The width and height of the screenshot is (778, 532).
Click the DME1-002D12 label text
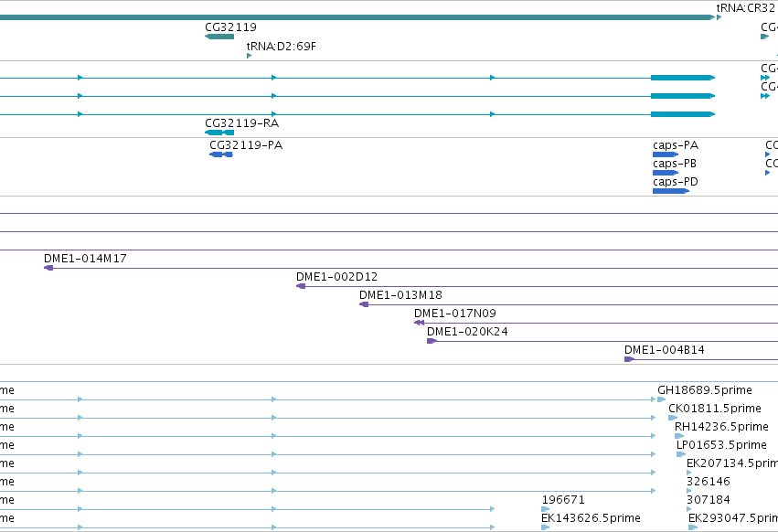point(337,277)
